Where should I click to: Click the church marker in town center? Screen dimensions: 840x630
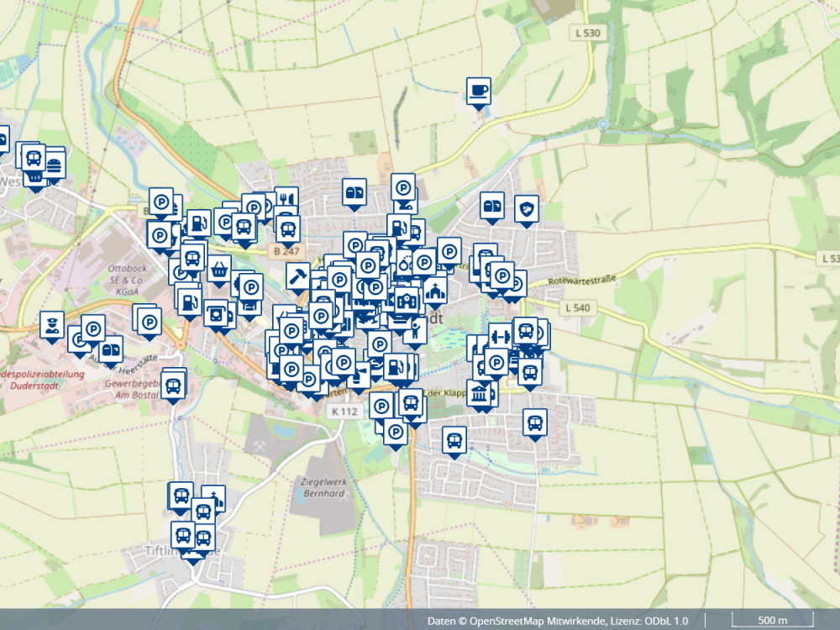[435, 290]
